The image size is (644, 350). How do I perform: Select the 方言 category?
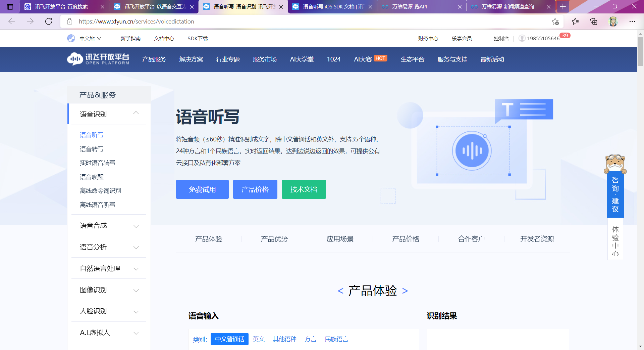click(311, 339)
